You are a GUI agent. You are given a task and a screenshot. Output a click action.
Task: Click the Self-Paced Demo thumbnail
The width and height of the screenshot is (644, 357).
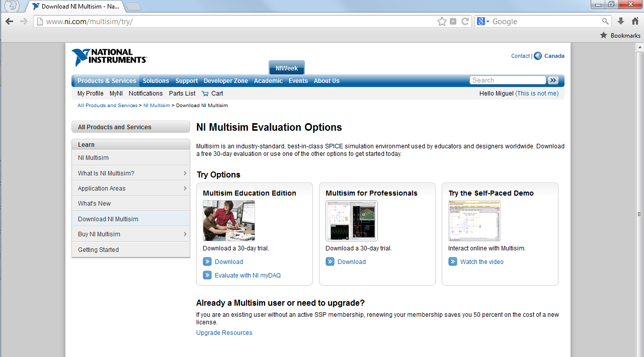tap(474, 221)
